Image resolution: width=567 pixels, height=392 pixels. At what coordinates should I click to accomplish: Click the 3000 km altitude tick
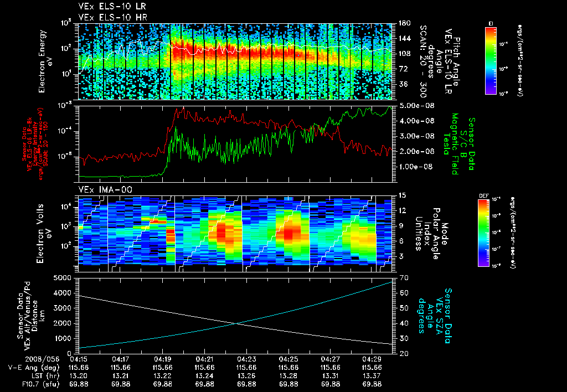click(63, 308)
